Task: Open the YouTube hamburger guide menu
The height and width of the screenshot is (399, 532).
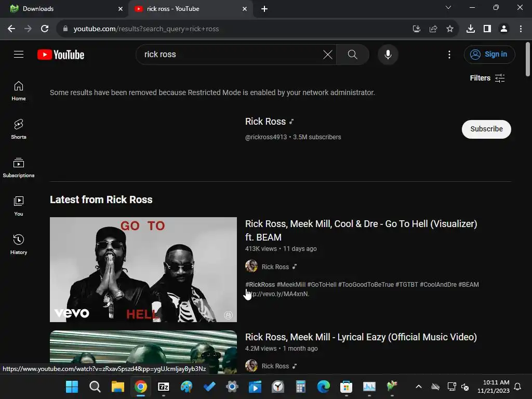Action: click(19, 54)
